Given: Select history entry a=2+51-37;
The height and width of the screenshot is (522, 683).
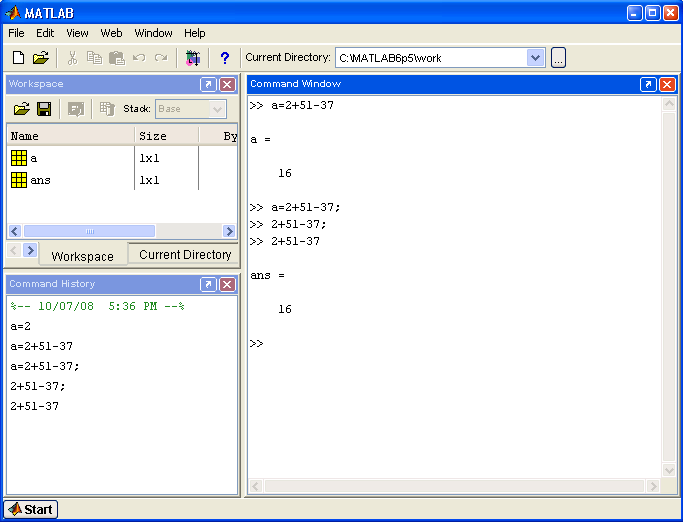Looking at the screenshot, I should [x=45, y=366].
